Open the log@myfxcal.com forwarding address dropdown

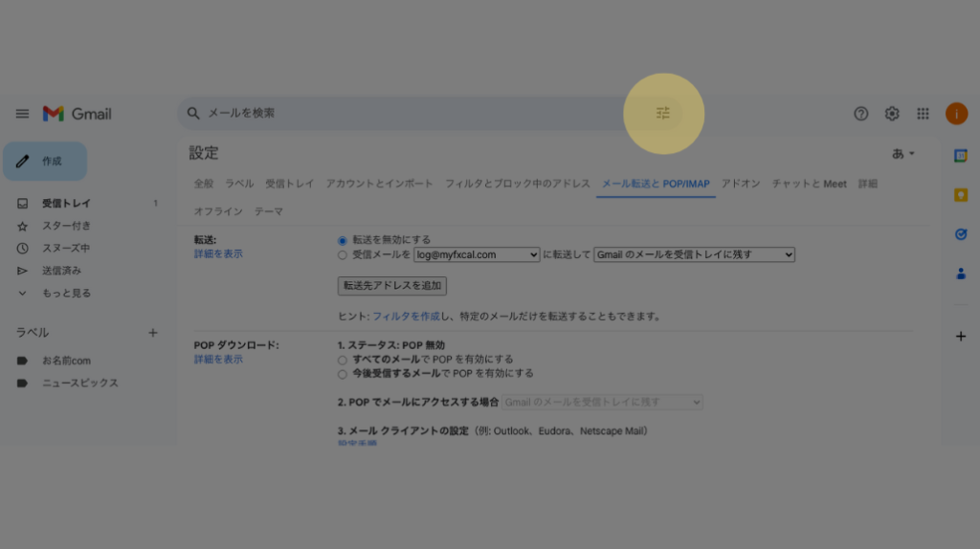coord(477,255)
